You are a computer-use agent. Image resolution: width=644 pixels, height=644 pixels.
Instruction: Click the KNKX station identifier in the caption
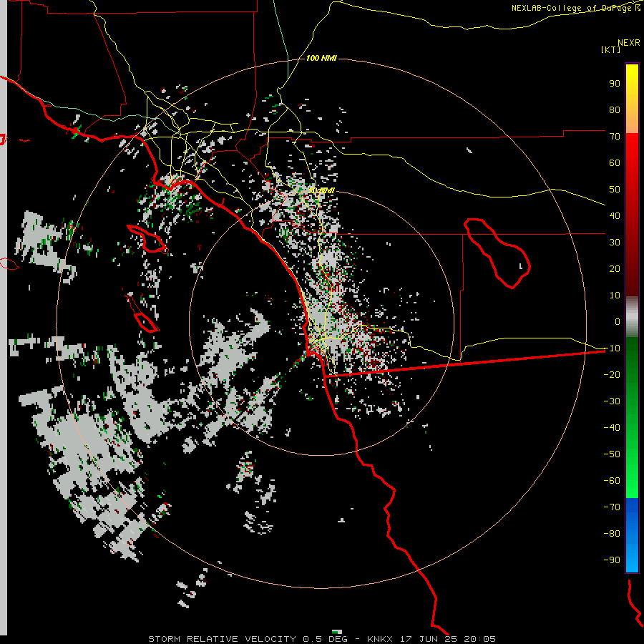click(380, 639)
